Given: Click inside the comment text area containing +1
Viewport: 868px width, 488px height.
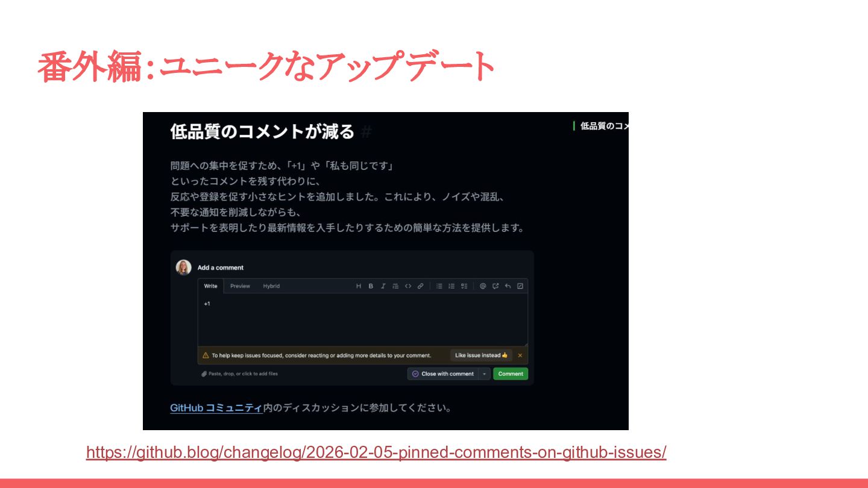Looking at the screenshot, I should (363, 320).
